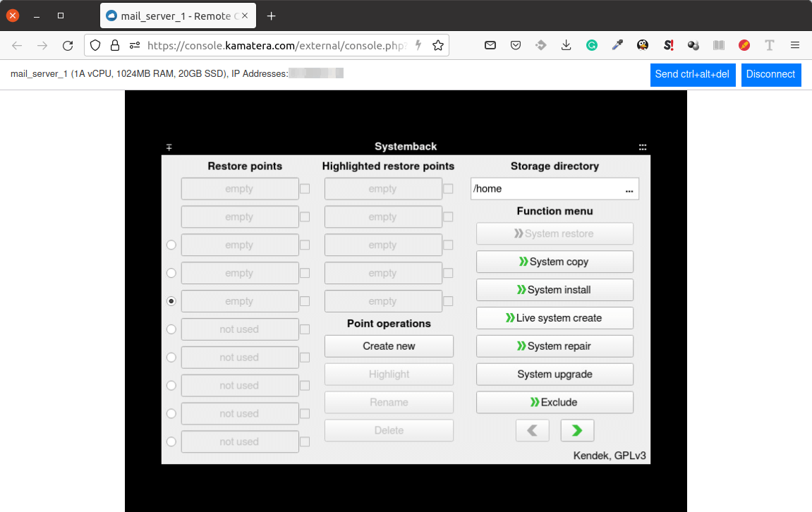
Task: Select the fifth restore point radio button
Action: click(171, 301)
